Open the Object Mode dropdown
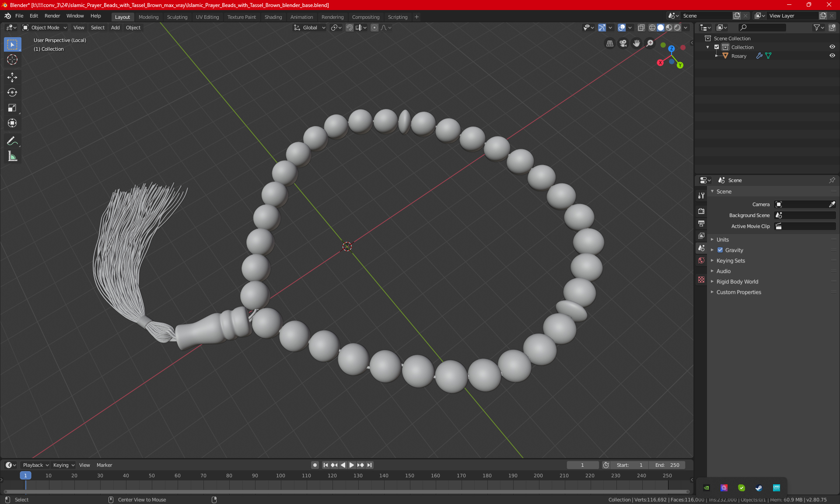 (x=45, y=28)
